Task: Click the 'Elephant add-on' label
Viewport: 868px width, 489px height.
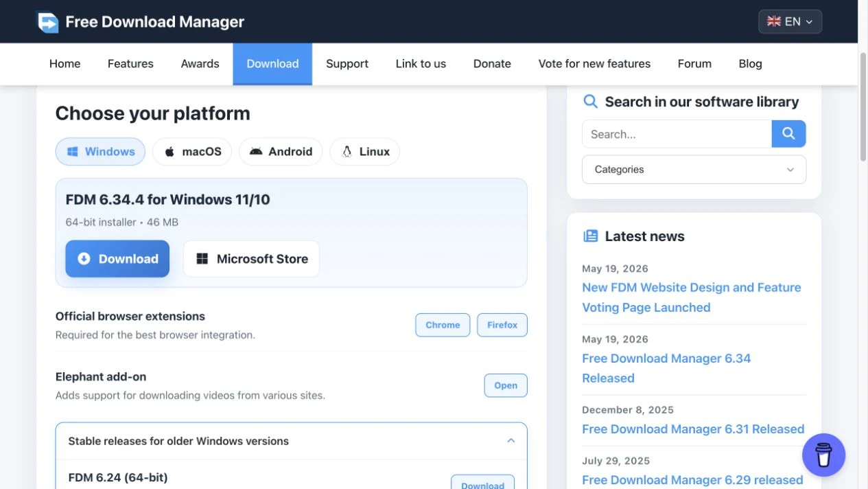Action: click(x=101, y=377)
